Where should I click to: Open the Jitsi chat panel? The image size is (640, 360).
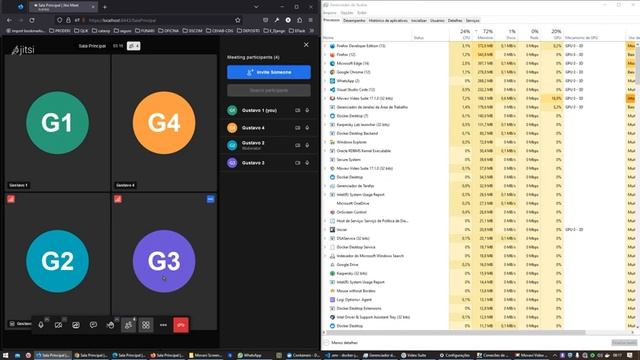(93, 325)
